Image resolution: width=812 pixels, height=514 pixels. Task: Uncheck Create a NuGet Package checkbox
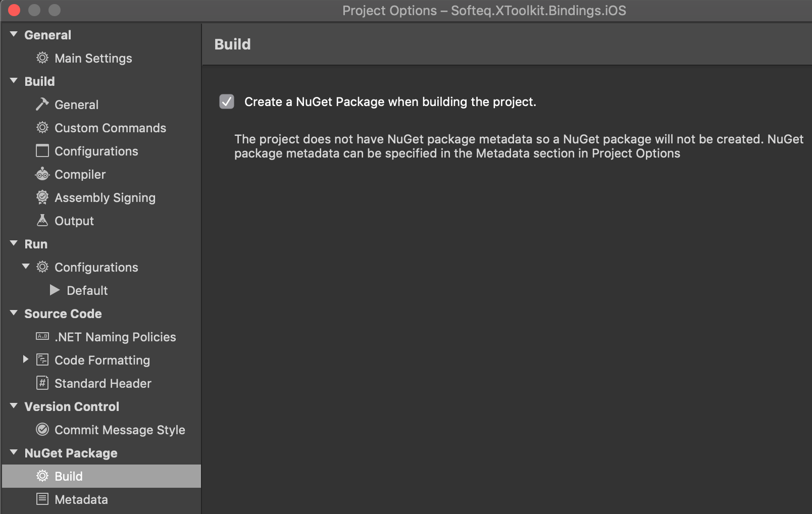coord(227,101)
